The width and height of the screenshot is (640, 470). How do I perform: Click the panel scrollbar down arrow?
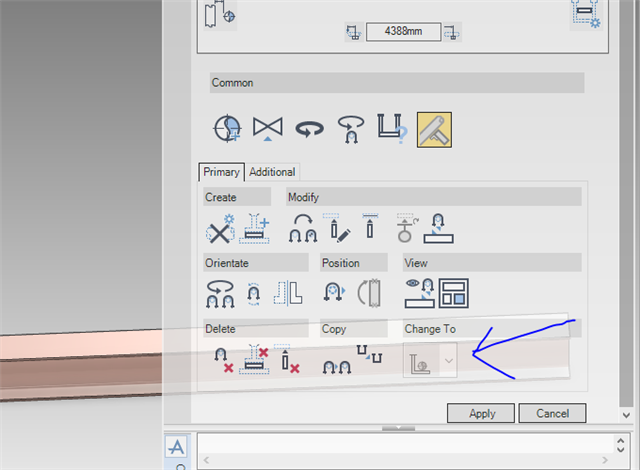627,415
